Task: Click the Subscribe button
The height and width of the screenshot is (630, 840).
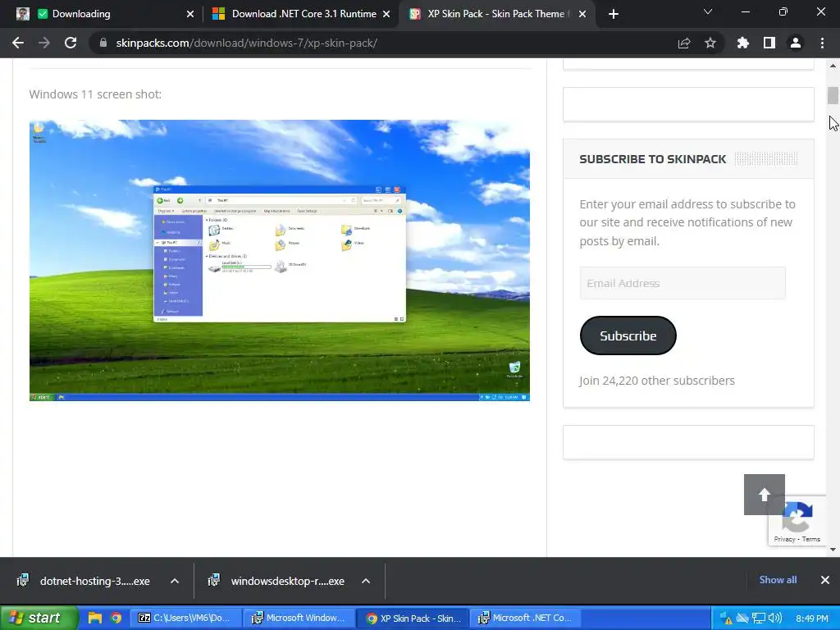Action: pyautogui.click(x=628, y=336)
